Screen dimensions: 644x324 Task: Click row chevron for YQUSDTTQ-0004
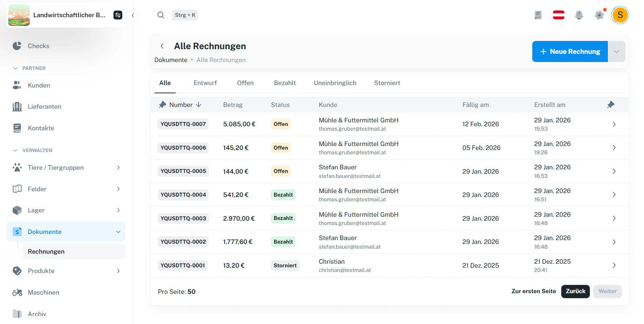[x=614, y=195]
